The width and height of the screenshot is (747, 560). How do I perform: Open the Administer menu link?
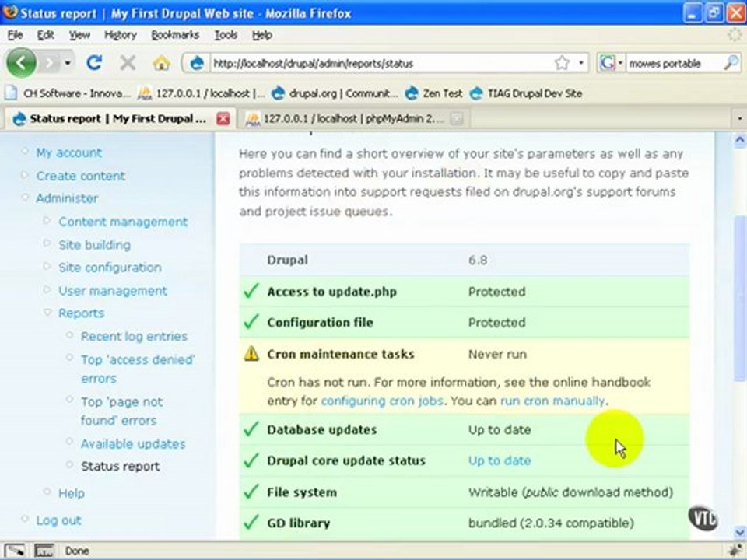click(67, 198)
